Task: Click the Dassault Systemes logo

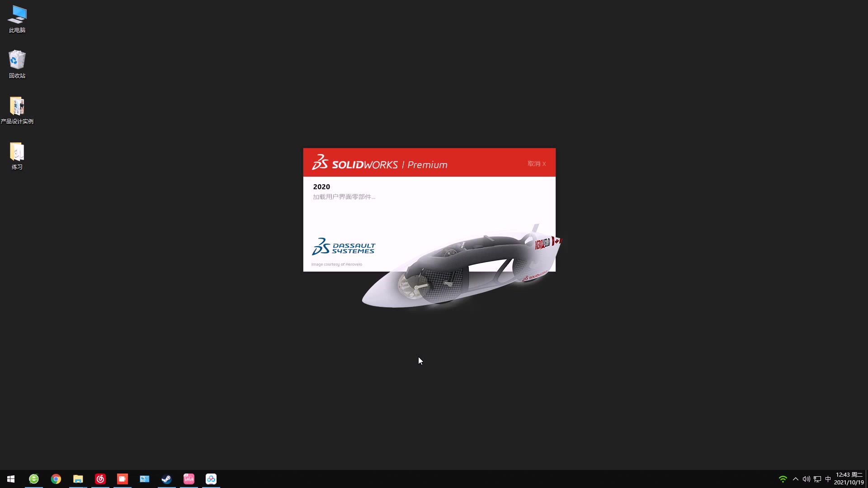Action: [x=344, y=247]
